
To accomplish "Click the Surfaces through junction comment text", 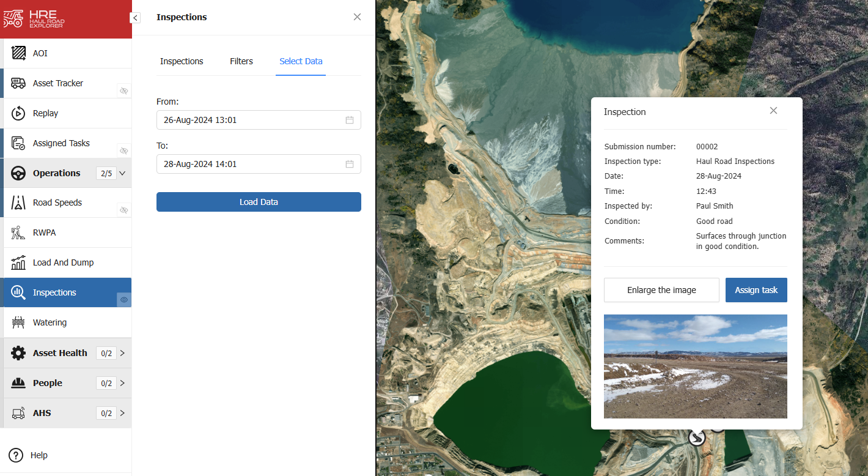I will 741,241.
